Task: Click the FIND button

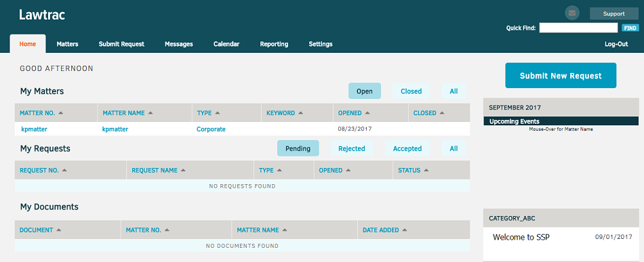Action: point(630,28)
